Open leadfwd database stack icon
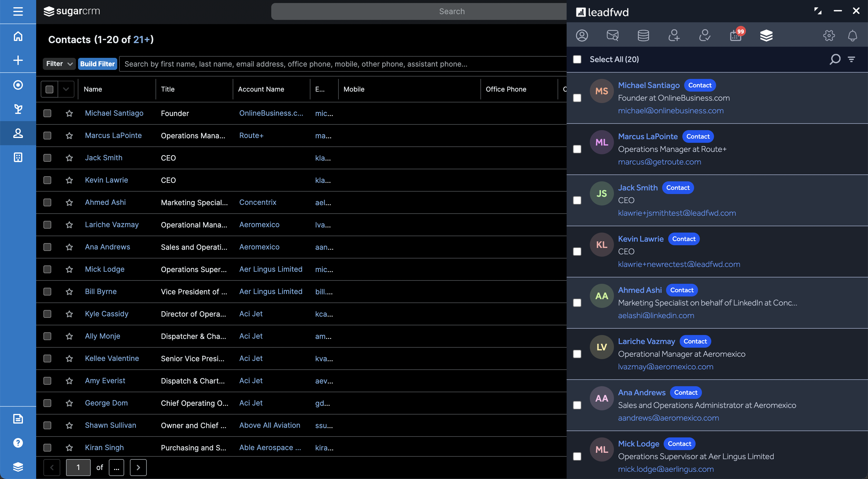Viewport: 868px width, 479px height. pyautogui.click(x=643, y=35)
